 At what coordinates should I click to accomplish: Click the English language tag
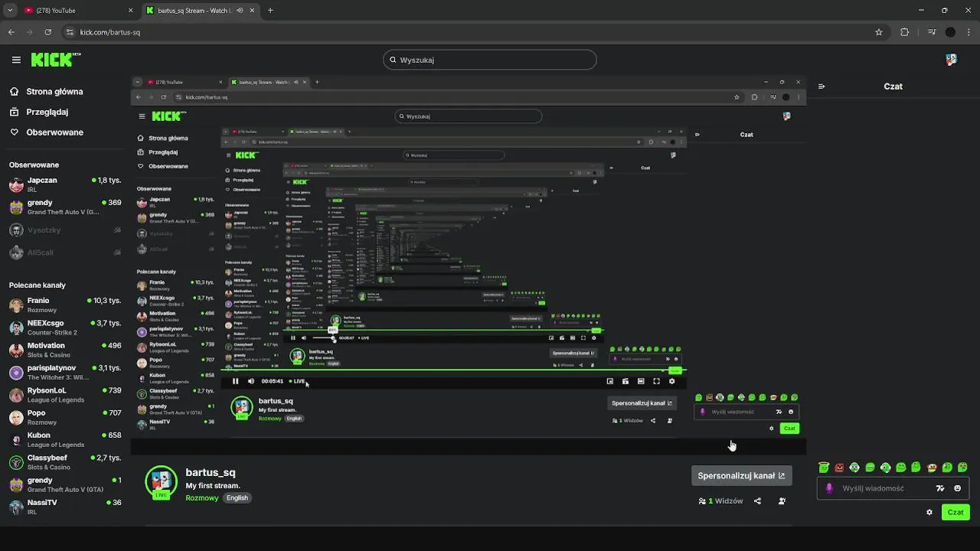[237, 497]
